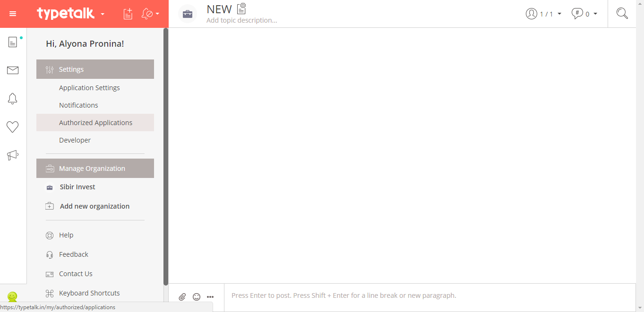Viewport: 644px width, 312px height.
Task: Click Add topic description placeholder
Action: [242, 20]
